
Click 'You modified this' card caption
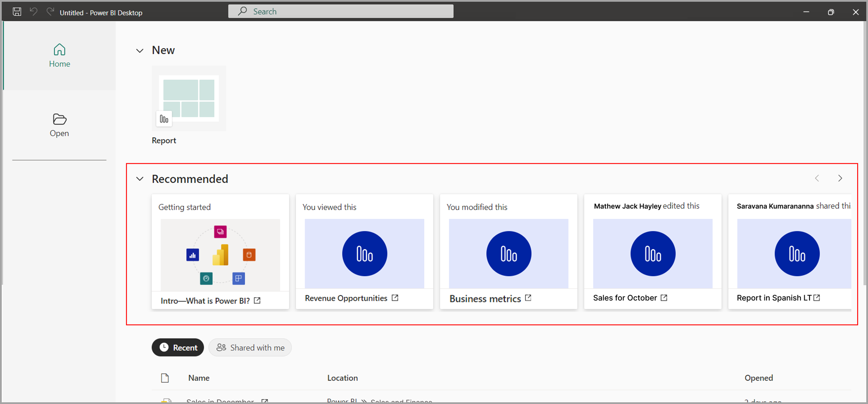point(477,207)
